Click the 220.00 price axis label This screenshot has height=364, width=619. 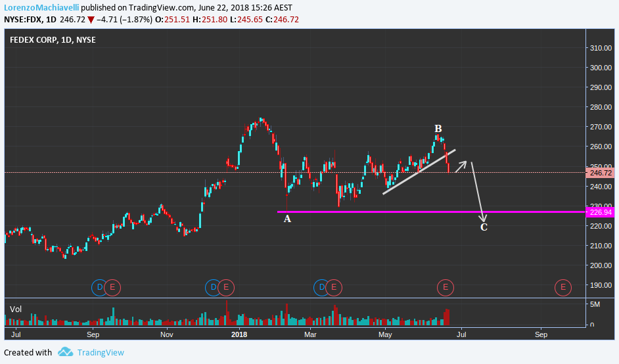pyautogui.click(x=601, y=226)
